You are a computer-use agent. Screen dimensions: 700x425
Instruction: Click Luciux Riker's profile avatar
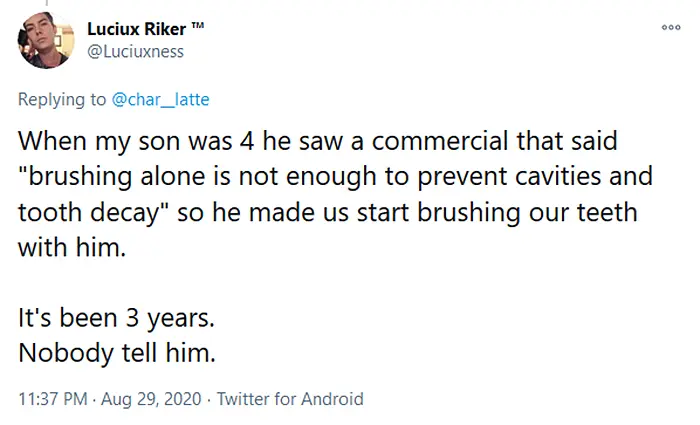coord(42,43)
